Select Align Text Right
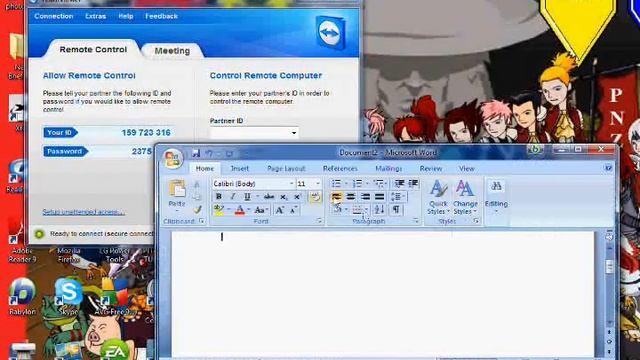Image resolution: width=640 pixels, height=360 pixels. pyautogui.click(x=365, y=197)
